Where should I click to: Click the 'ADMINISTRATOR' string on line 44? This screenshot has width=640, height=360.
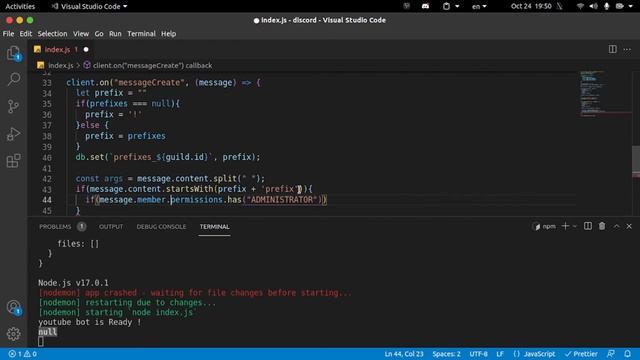click(x=282, y=200)
